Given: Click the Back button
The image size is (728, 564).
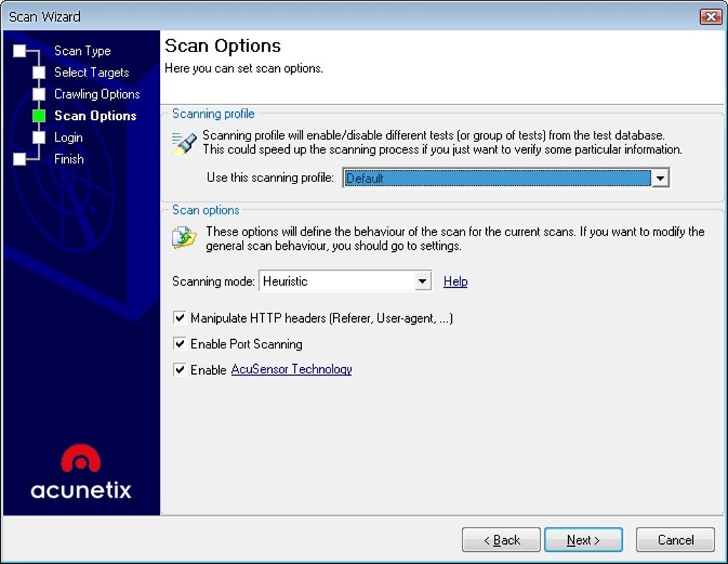Looking at the screenshot, I should pos(500,540).
